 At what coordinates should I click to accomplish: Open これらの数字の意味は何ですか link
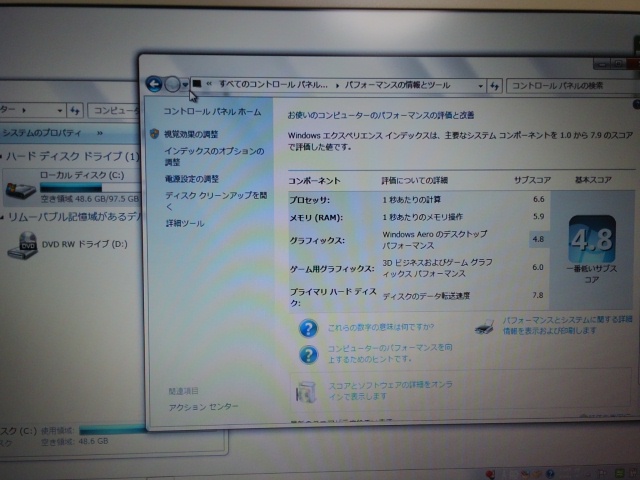click(x=381, y=327)
